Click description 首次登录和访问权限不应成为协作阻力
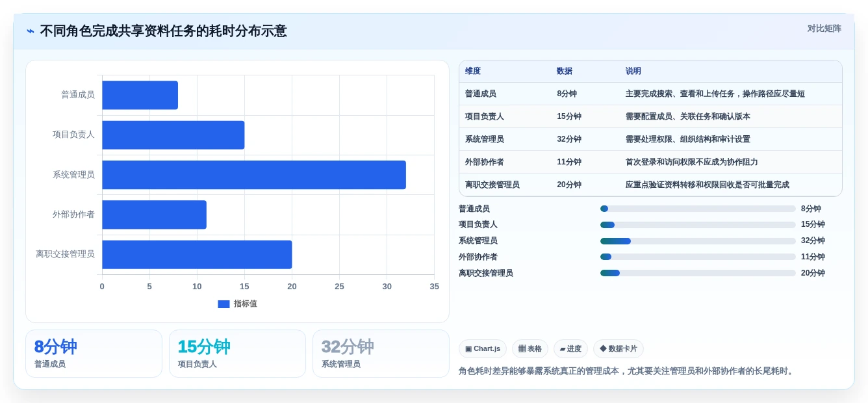Screen dimensions: 868x403 pos(692,162)
